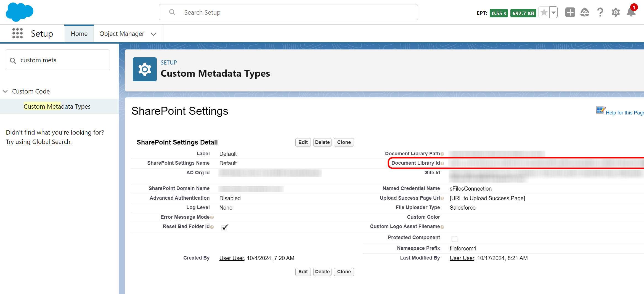Click the Protected Component checkbox
Image resolution: width=644 pixels, height=294 pixels.
(x=454, y=239)
